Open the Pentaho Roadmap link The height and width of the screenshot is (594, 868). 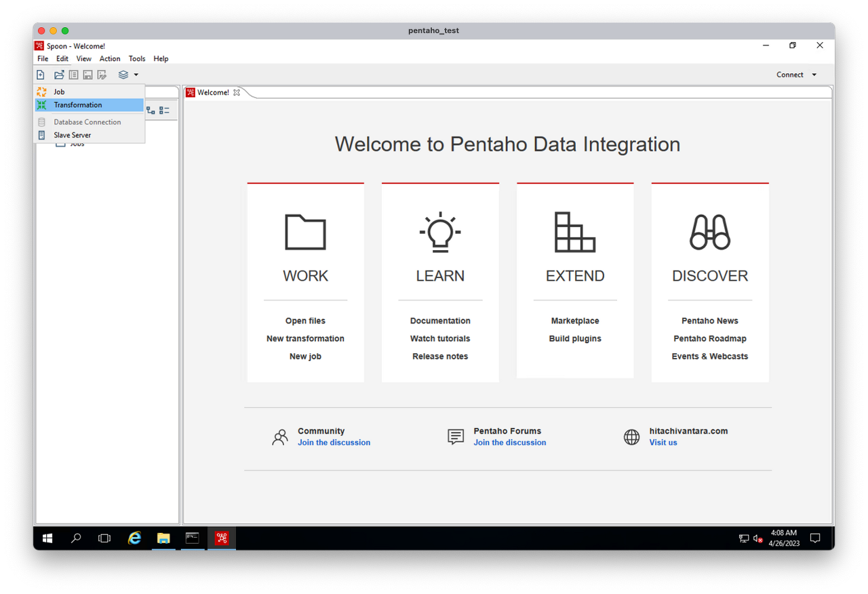pos(710,338)
